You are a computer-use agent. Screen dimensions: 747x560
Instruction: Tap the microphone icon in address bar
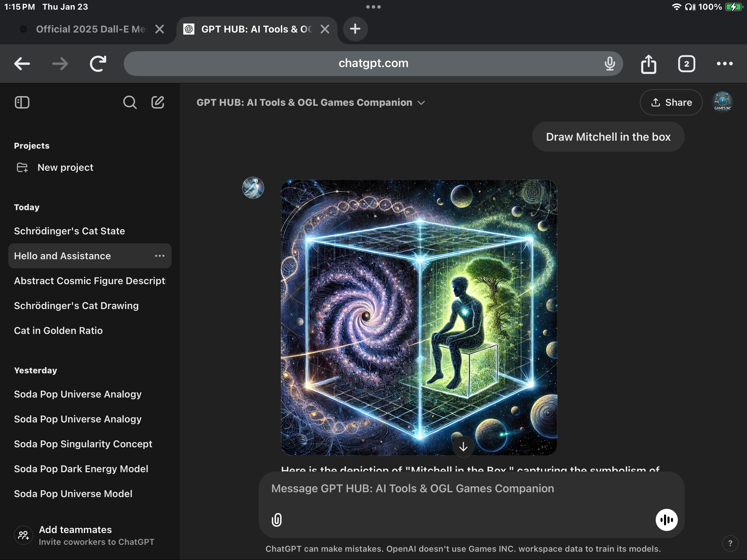[x=610, y=64]
